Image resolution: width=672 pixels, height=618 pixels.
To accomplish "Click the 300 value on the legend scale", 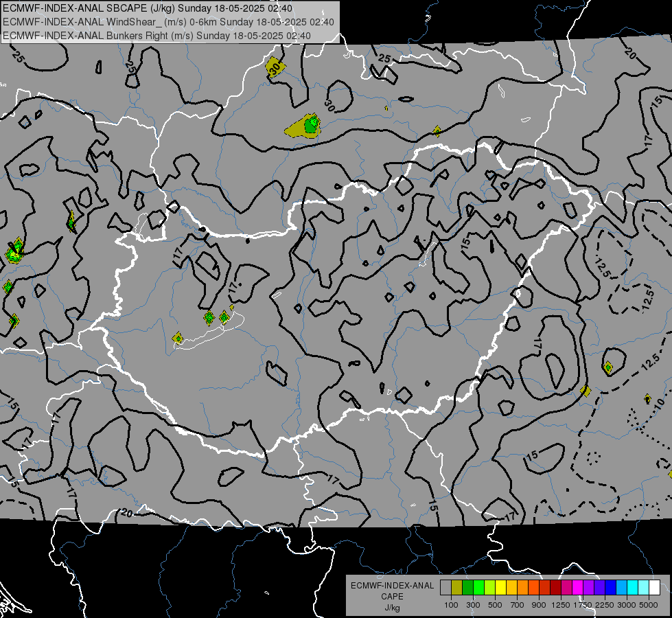I will pos(473,605).
